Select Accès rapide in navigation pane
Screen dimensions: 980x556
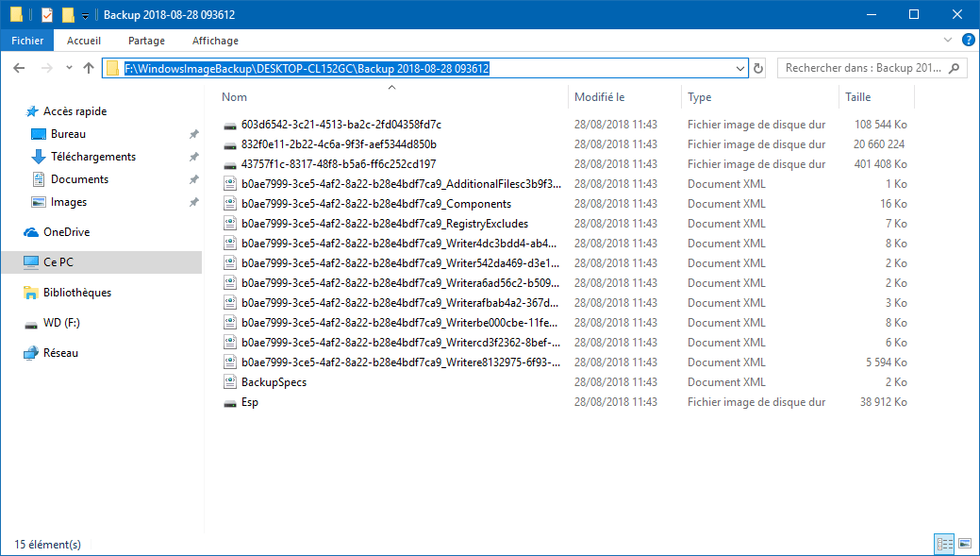pos(75,111)
